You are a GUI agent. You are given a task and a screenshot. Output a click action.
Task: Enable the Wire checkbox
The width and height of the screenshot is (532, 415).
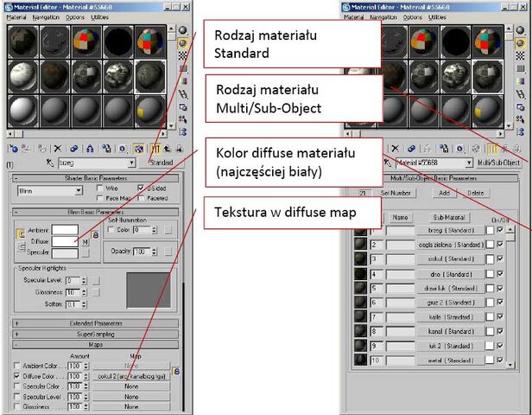[x=100, y=188]
